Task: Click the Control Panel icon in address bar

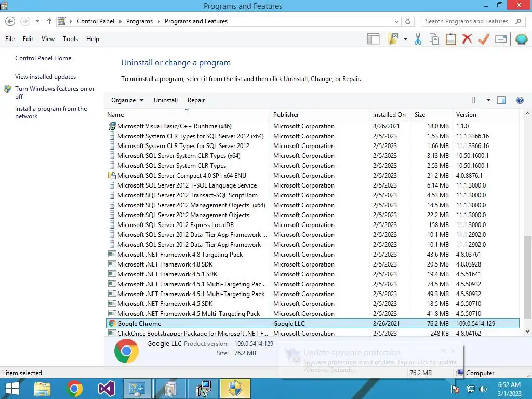Action: 61,21
